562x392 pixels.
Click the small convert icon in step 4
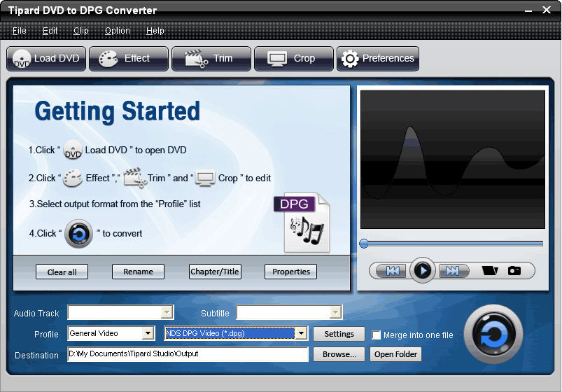tap(79, 234)
